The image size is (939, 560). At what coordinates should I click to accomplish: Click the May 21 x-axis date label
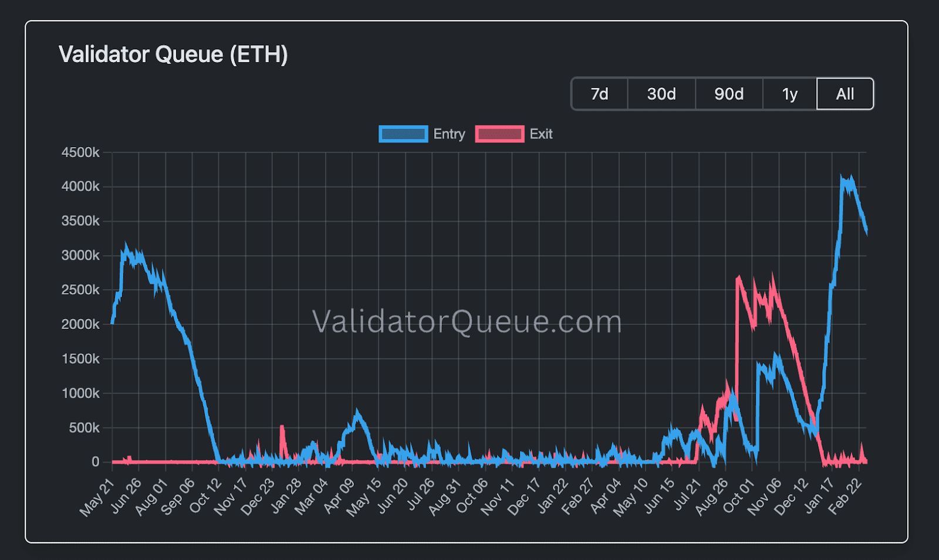97,497
